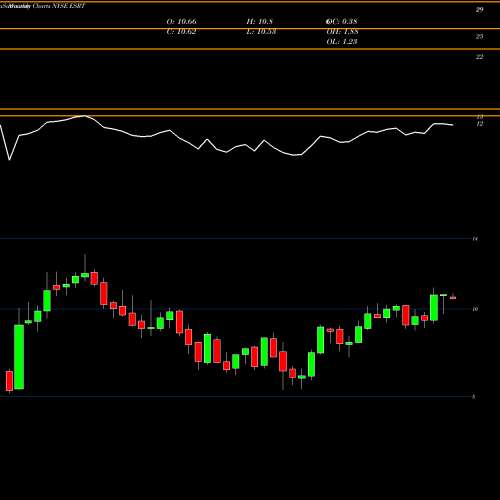
Task: Select the last small red candlestick on the right
Action: click(x=453, y=297)
